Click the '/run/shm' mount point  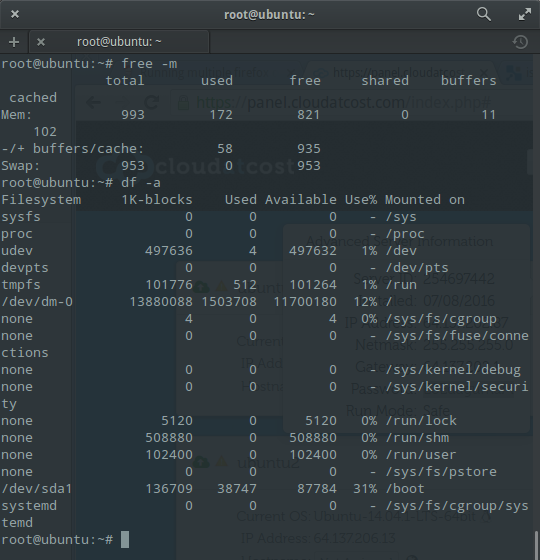click(417, 438)
